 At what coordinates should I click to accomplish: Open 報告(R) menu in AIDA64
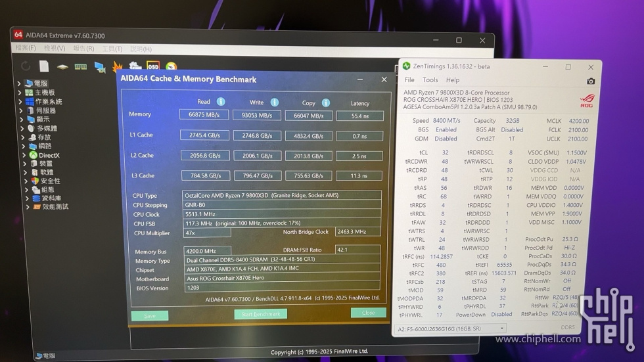tap(84, 49)
